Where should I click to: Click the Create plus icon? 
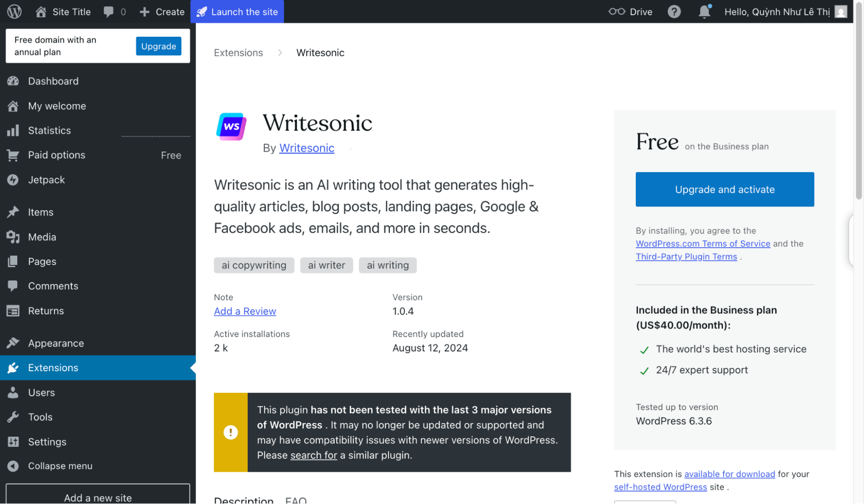pyautogui.click(x=144, y=12)
